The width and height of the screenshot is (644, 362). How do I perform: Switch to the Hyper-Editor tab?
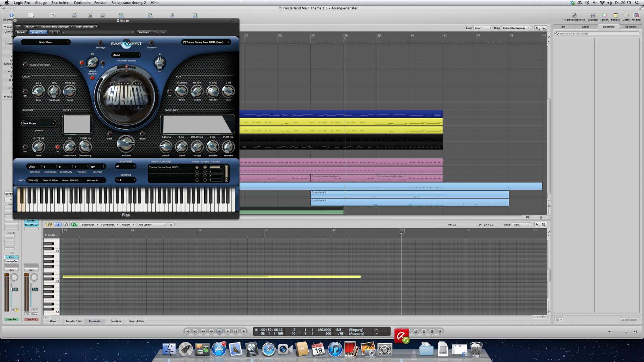tap(136, 321)
